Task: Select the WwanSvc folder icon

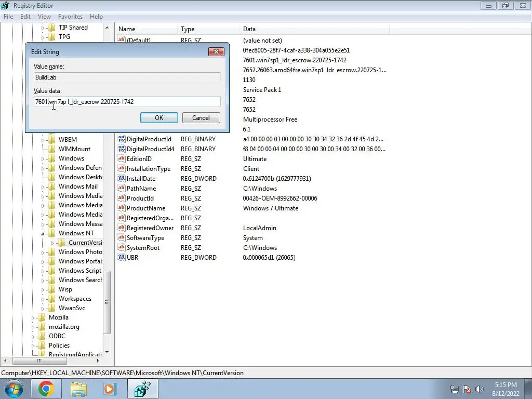Action: (51, 308)
